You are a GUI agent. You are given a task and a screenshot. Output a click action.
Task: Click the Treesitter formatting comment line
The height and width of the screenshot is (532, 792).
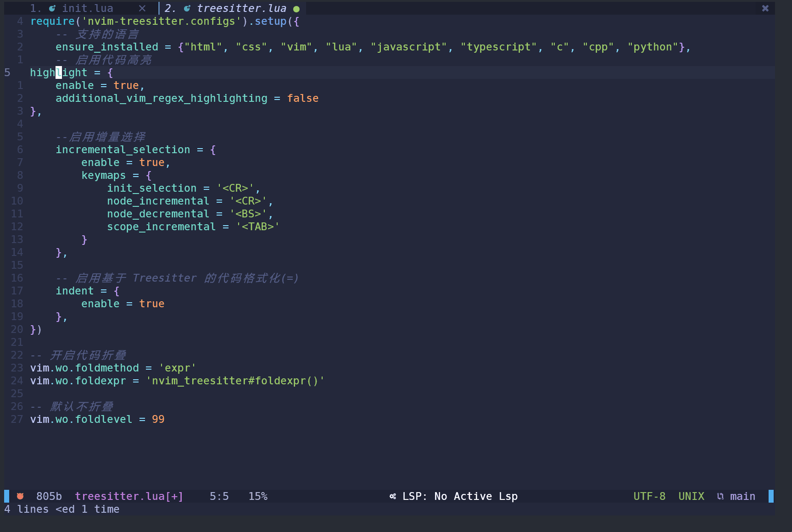(178, 278)
